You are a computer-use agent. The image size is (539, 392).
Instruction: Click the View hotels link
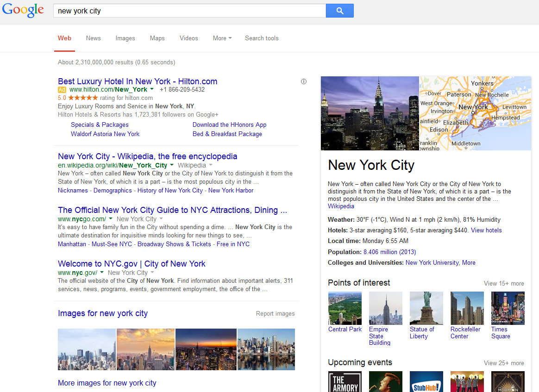pos(486,230)
